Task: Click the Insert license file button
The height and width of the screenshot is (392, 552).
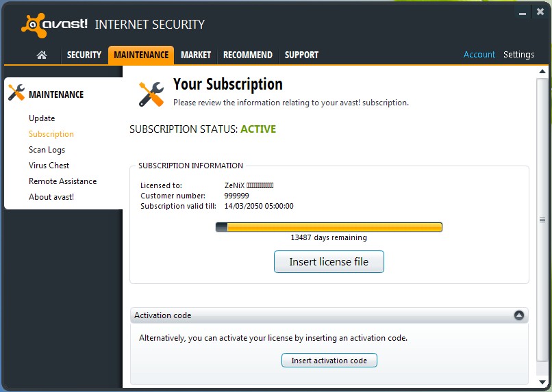Action: click(329, 261)
